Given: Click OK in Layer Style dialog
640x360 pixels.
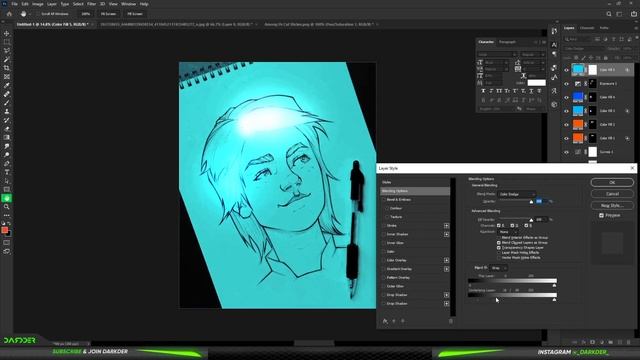Looking at the screenshot, I should point(612,182).
